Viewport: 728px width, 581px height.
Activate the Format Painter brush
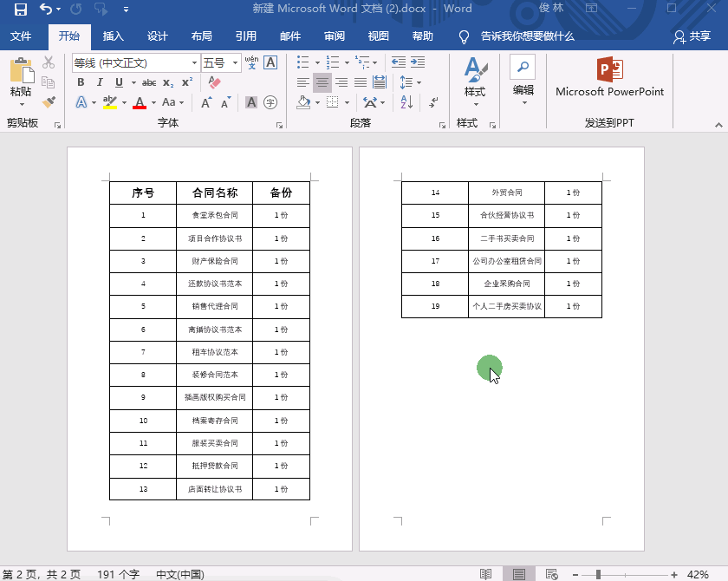pyautogui.click(x=49, y=102)
